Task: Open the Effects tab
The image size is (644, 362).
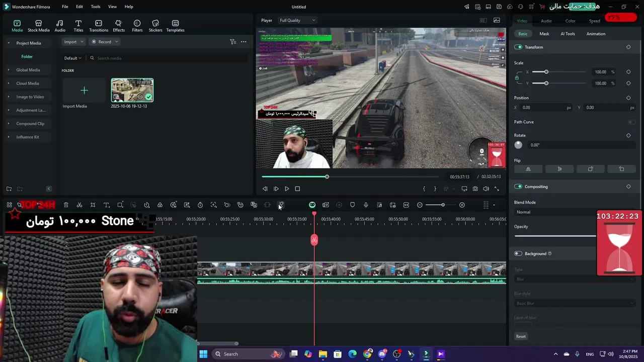Action: (x=119, y=26)
